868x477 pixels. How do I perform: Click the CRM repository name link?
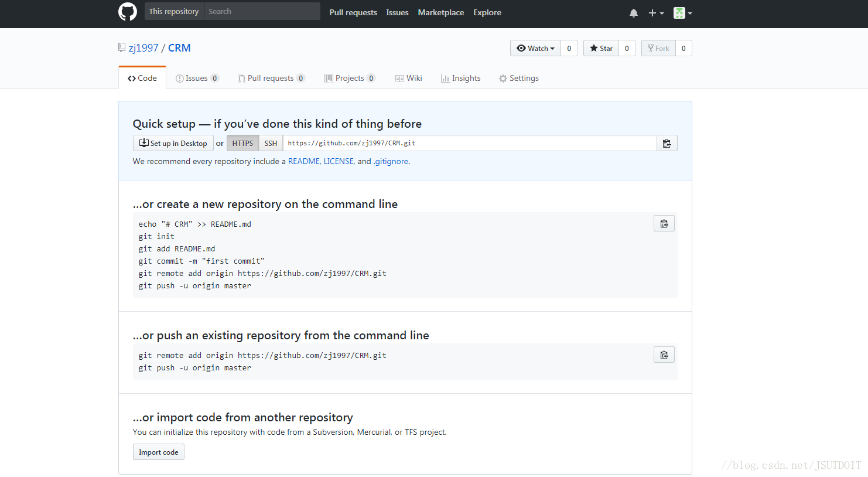click(179, 48)
